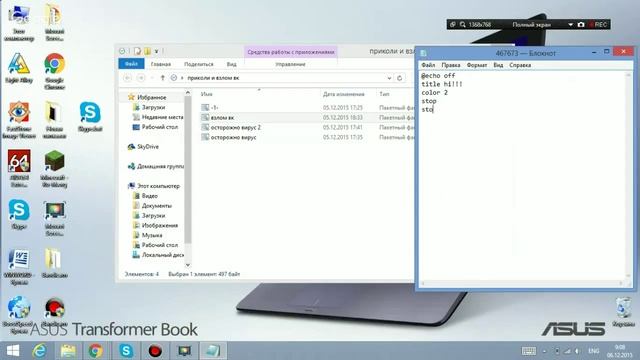Click the Properties icon in Explorer title bar
This screenshot has width=640, height=360.
pyautogui.click(x=137, y=51)
